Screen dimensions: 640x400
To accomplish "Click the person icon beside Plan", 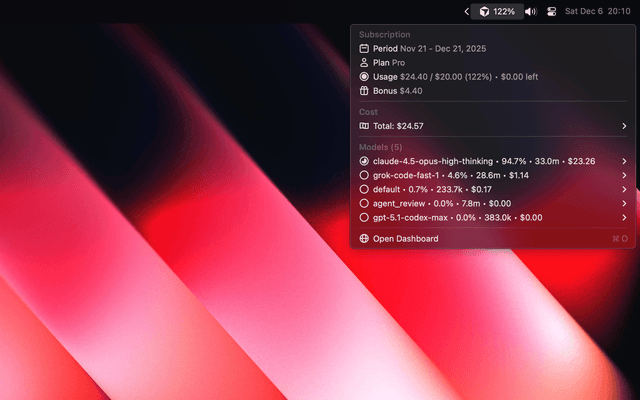I will click(x=364, y=62).
